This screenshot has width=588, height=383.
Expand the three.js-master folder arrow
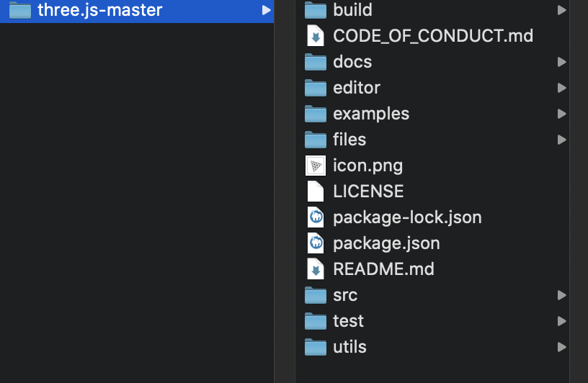(266, 10)
